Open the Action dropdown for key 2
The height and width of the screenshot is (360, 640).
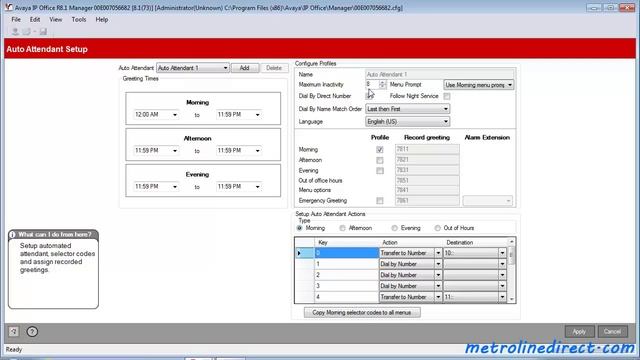[x=438, y=275]
